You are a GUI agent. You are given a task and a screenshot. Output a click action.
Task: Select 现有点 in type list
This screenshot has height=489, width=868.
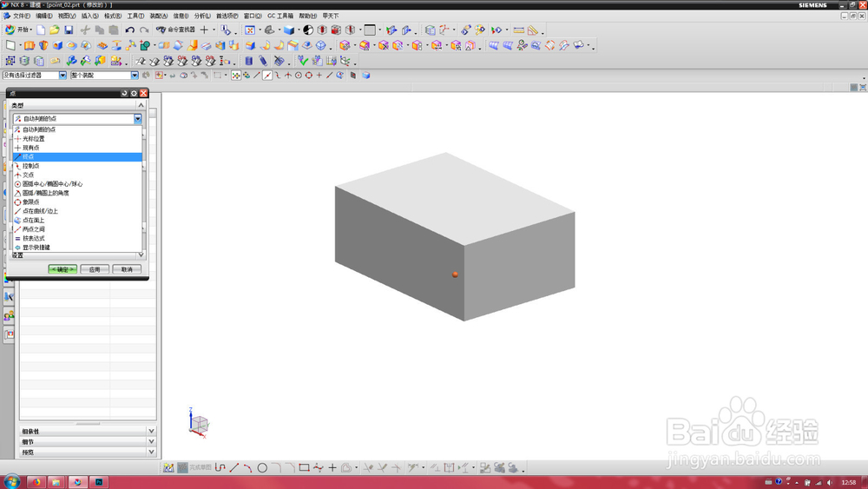pos(77,148)
